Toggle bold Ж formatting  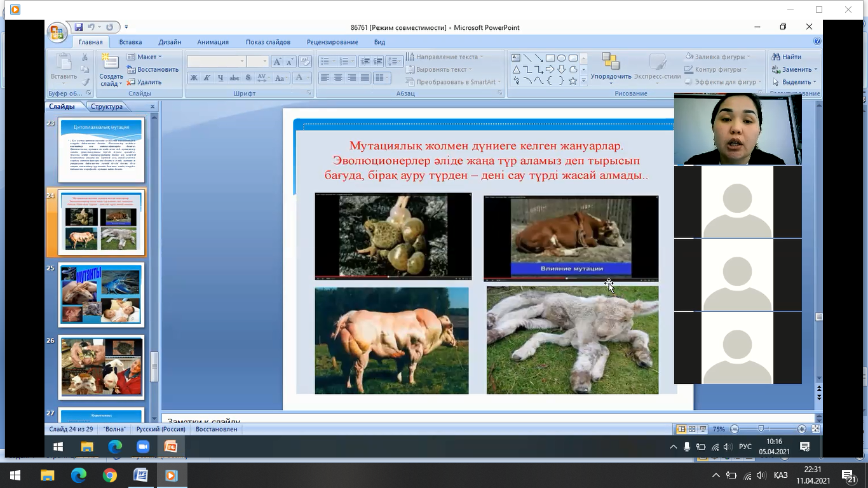click(194, 78)
